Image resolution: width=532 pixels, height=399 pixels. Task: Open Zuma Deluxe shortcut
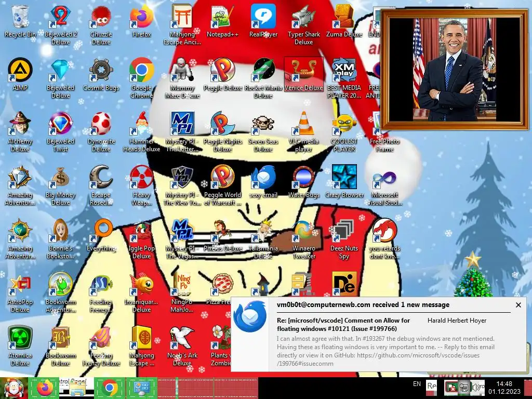click(x=344, y=21)
